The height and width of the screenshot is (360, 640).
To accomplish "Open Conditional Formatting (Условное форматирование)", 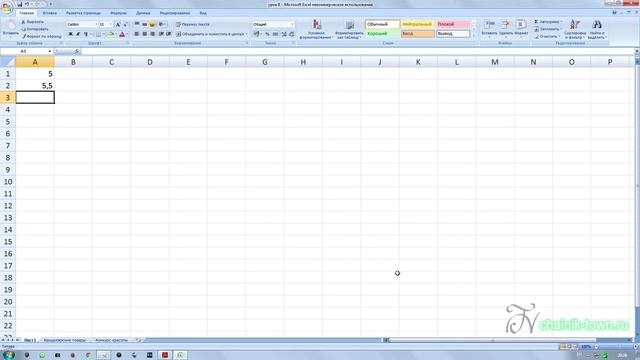I will [317, 29].
